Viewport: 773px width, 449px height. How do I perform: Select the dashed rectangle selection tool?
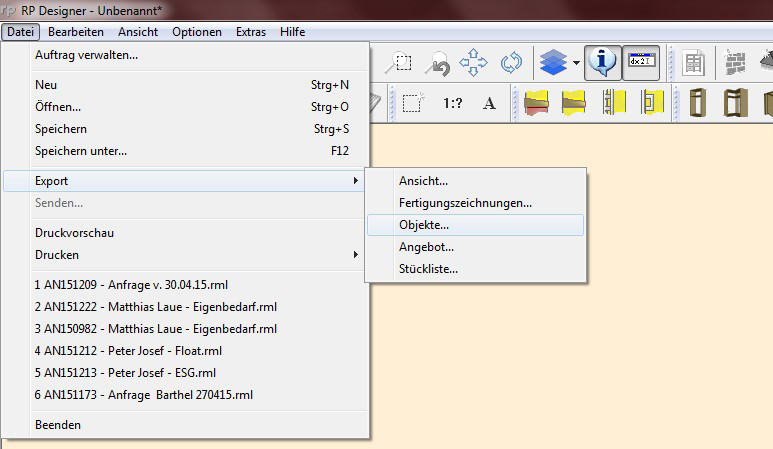coord(413,103)
